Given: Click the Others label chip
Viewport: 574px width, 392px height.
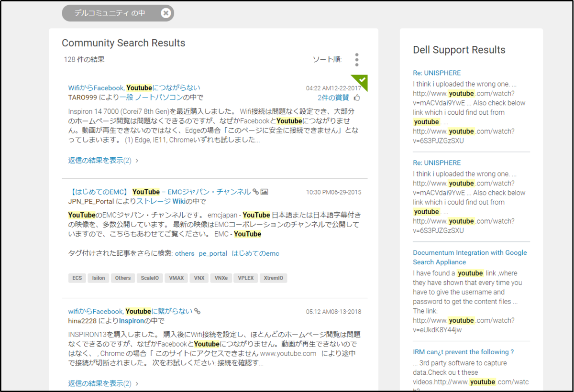Looking at the screenshot, I should click(123, 278).
